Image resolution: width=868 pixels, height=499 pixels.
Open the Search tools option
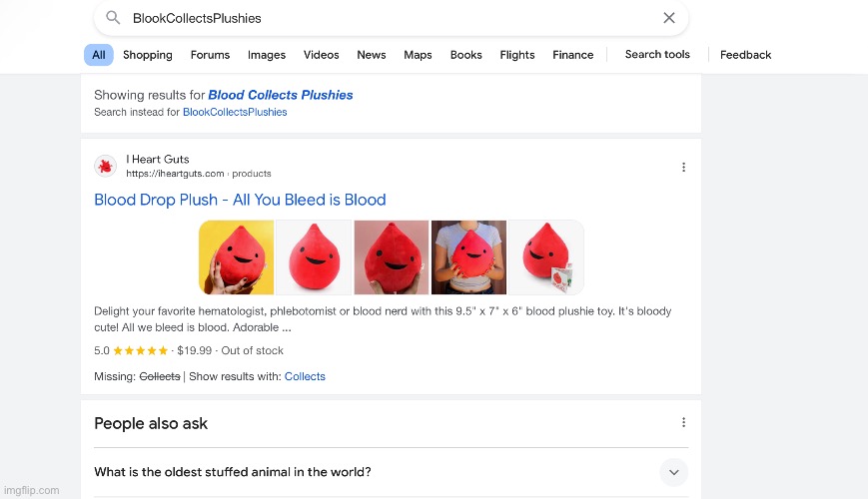pyautogui.click(x=657, y=54)
